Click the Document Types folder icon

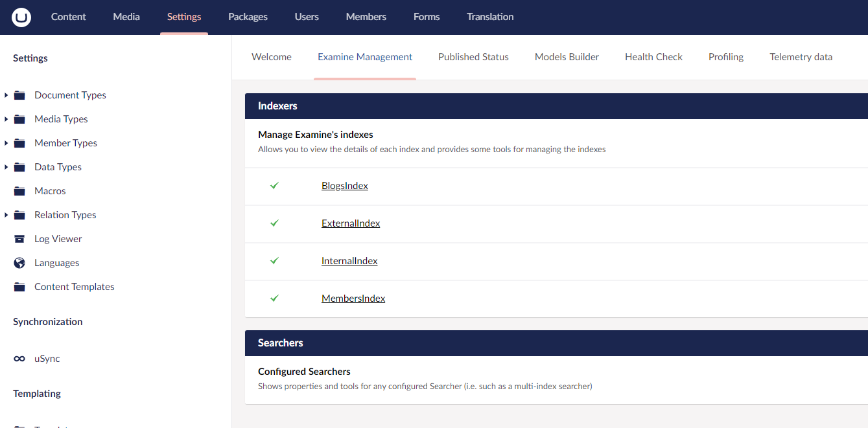pyautogui.click(x=20, y=95)
